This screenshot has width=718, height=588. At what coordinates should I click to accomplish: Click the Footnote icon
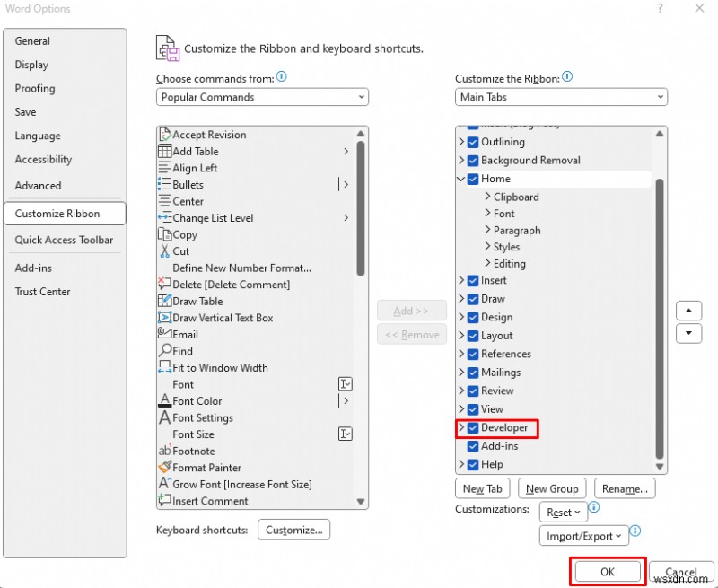coord(164,451)
